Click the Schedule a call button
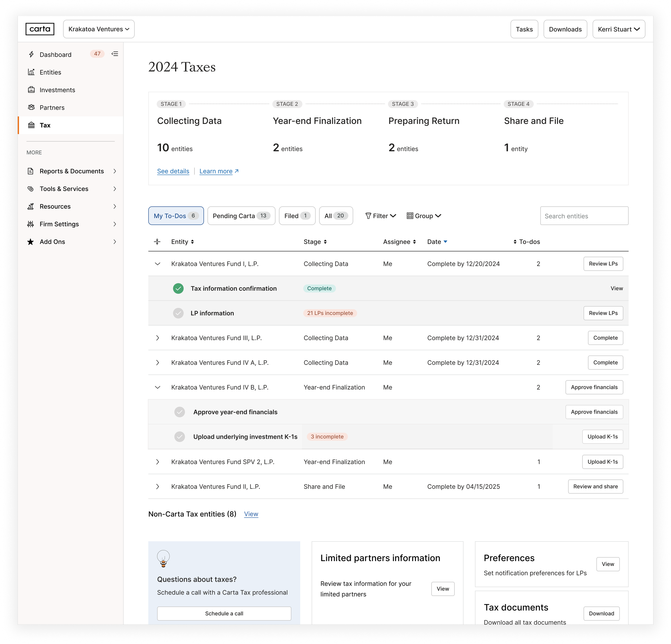 pyautogui.click(x=224, y=613)
